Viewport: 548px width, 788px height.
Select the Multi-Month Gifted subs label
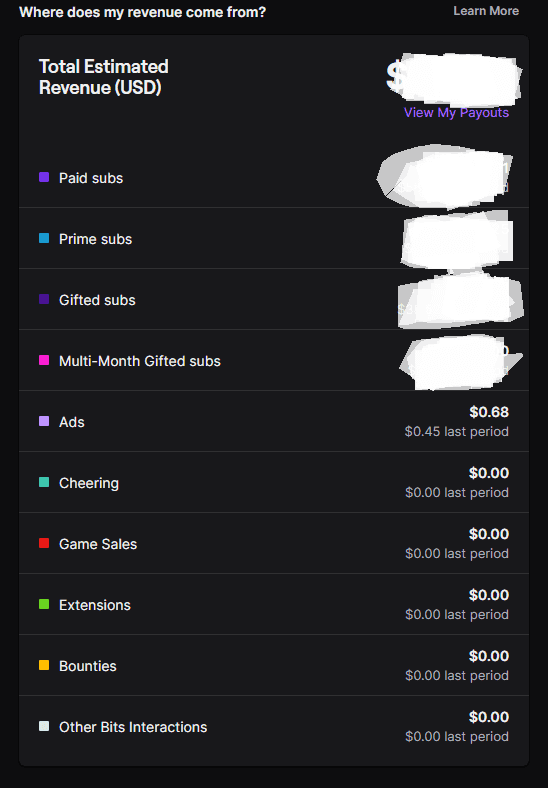[x=140, y=361]
